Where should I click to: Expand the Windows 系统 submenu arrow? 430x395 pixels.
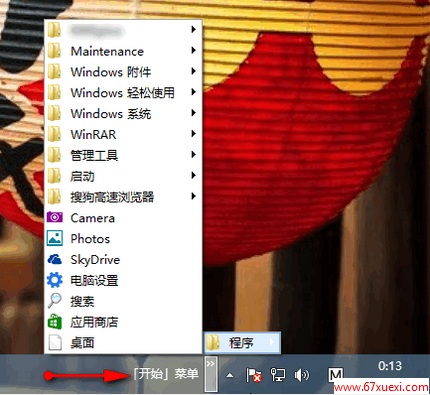(x=193, y=113)
